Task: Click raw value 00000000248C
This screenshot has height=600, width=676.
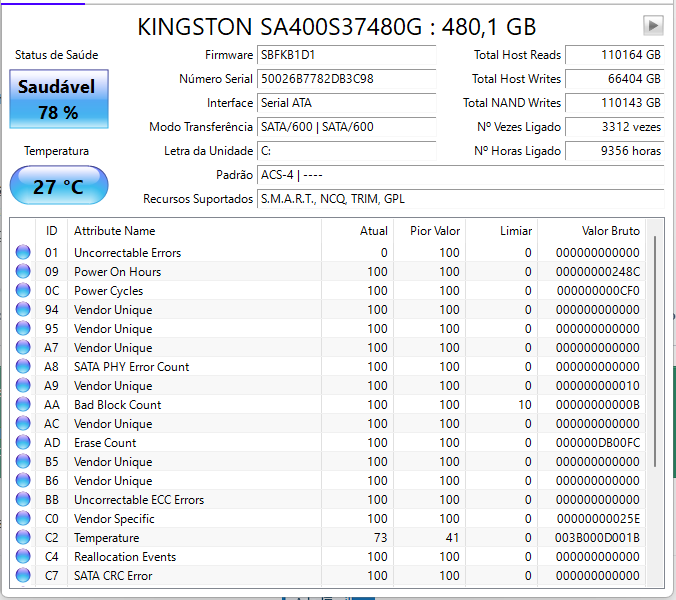Action: coord(598,272)
